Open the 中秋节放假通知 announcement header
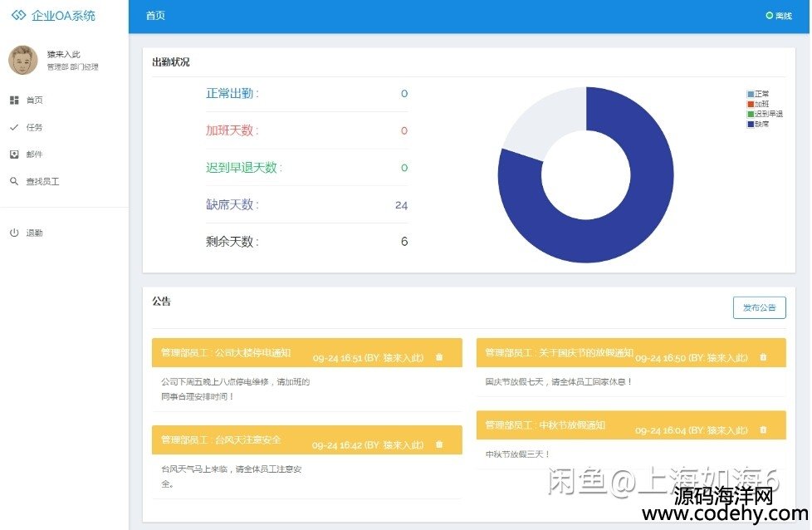812x530 pixels. pos(631,425)
